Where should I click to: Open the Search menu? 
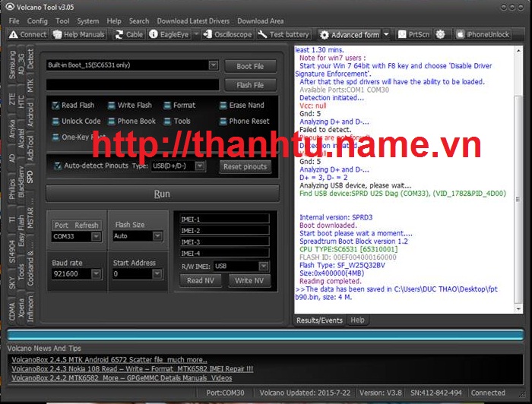point(139,21)
